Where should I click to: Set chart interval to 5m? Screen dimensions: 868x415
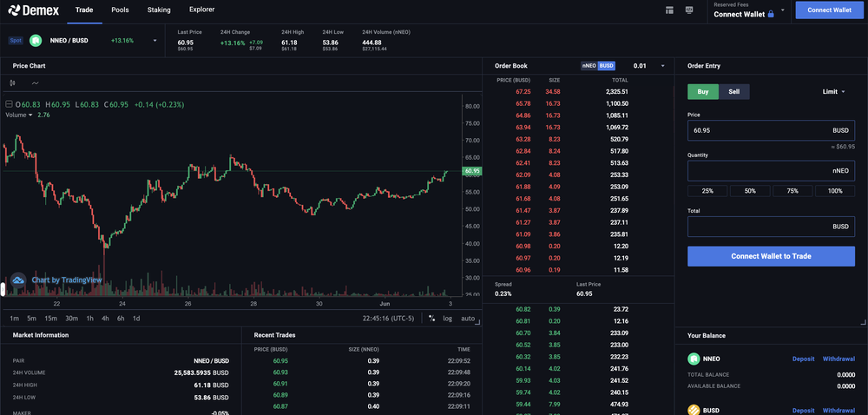31,319
